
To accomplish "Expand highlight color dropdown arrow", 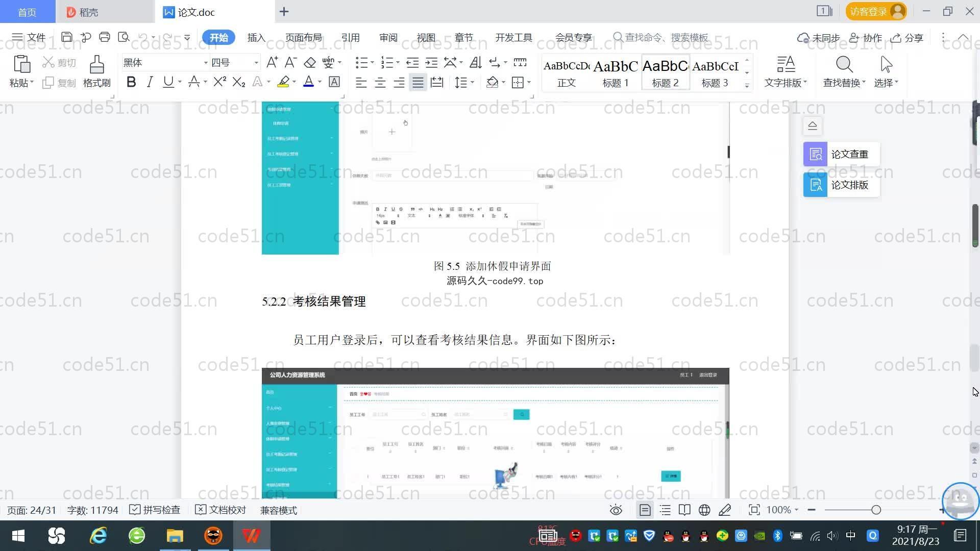I will [x=294, y=82].
